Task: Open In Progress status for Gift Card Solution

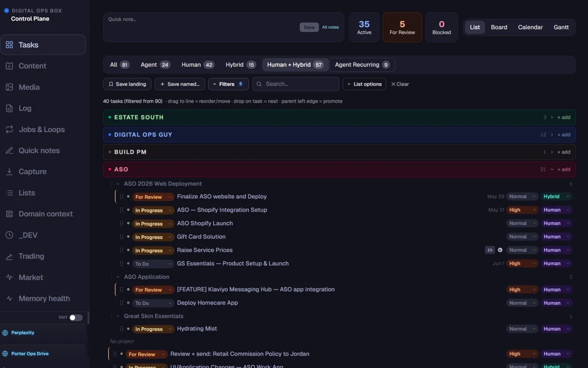Action: 153,237
